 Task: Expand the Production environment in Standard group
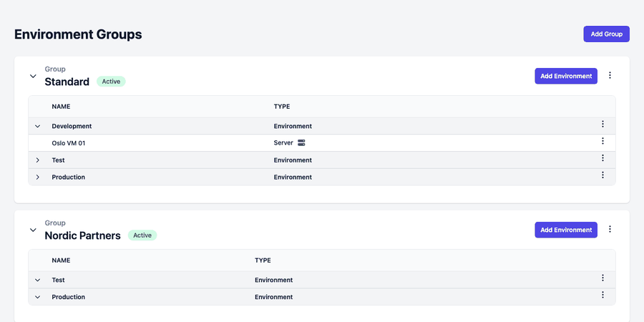tap(38, 177)
